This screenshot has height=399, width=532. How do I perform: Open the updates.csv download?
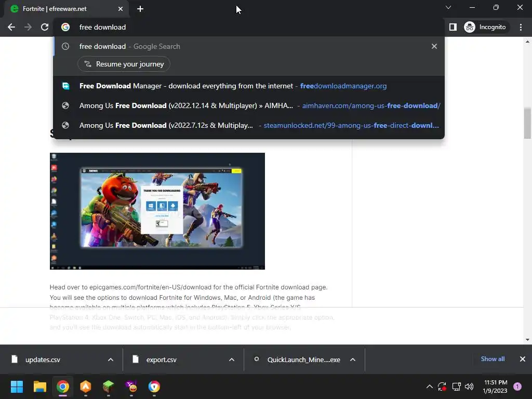pyautogui.click(x=43, y=360)
